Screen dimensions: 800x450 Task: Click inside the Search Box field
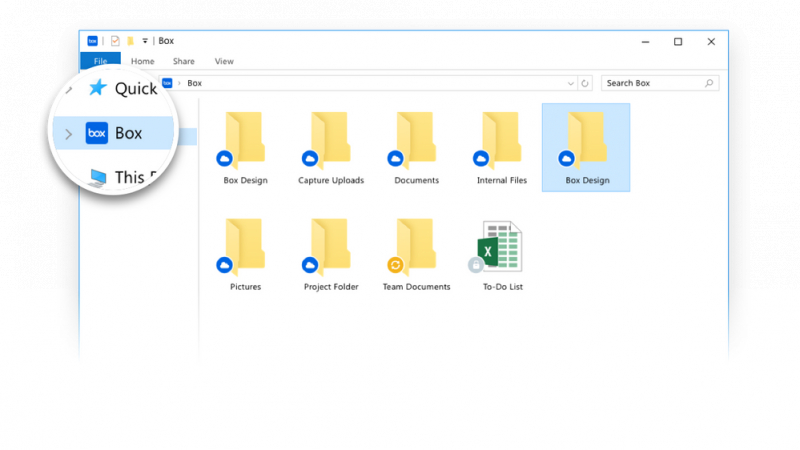660,83
